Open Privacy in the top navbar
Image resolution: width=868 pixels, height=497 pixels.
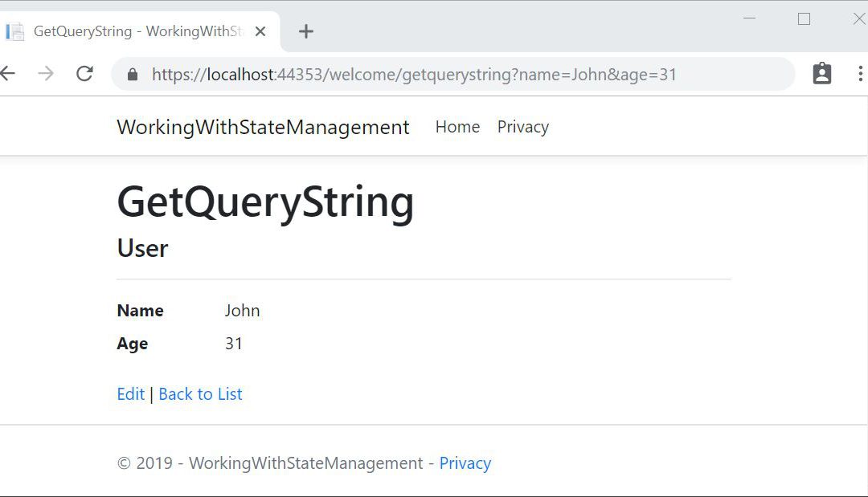[x=522, y=127]
